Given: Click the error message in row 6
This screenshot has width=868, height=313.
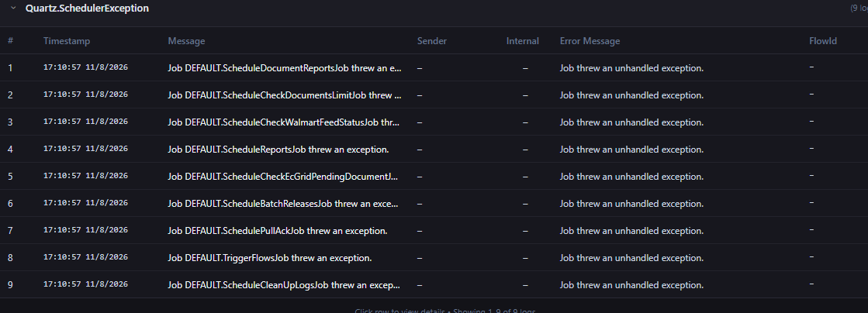Looking at the screenshot, I should [x=631, y=204].
